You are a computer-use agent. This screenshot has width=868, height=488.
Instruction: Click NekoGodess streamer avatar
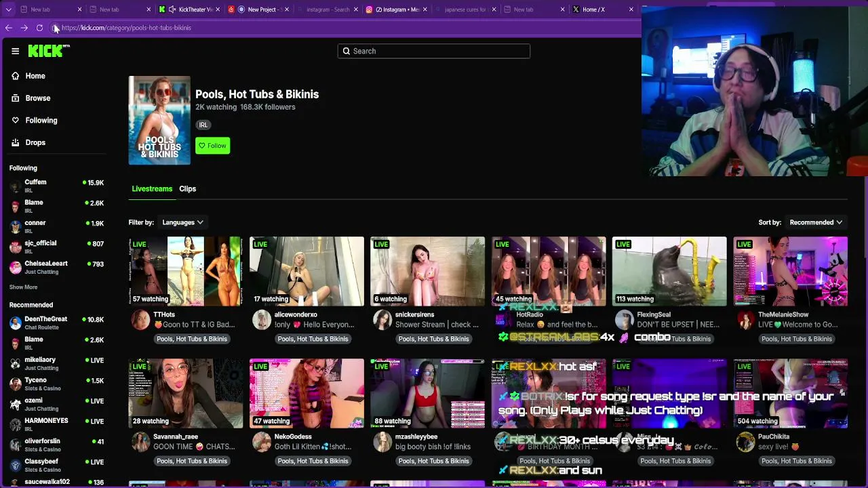261,442
